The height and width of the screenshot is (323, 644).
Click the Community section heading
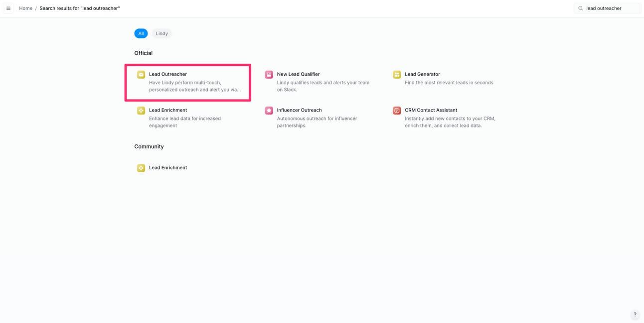click(149, 146)
